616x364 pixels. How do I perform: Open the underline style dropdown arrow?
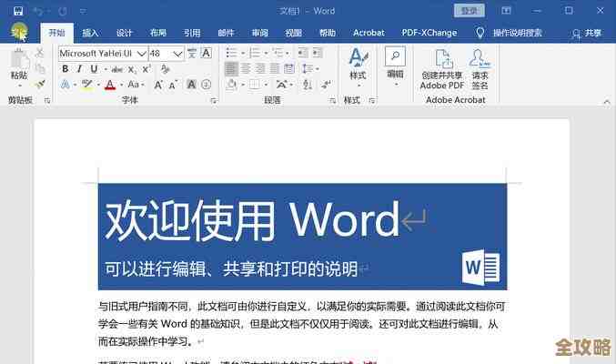[106, 69]
